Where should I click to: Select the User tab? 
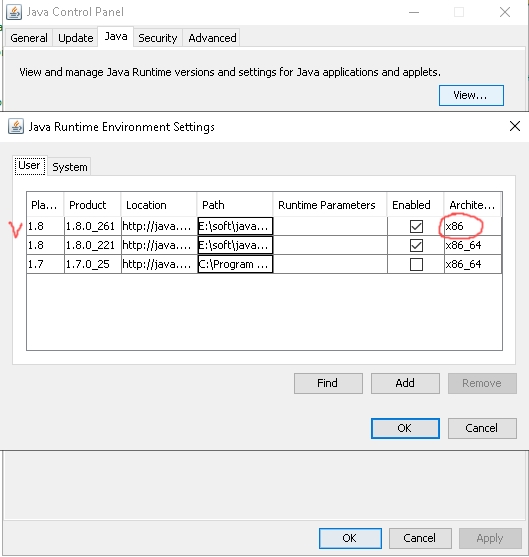(29, 166)
